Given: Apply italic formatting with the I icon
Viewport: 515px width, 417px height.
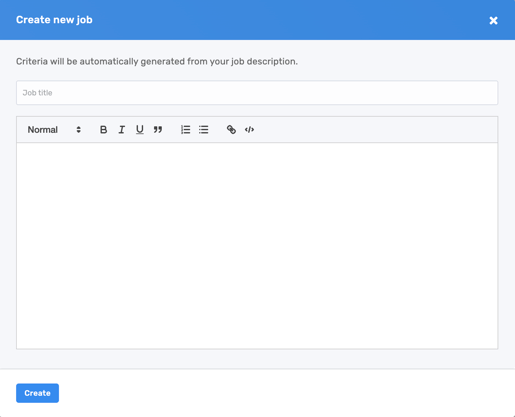Looking at the screenshot, I should 122,130.
